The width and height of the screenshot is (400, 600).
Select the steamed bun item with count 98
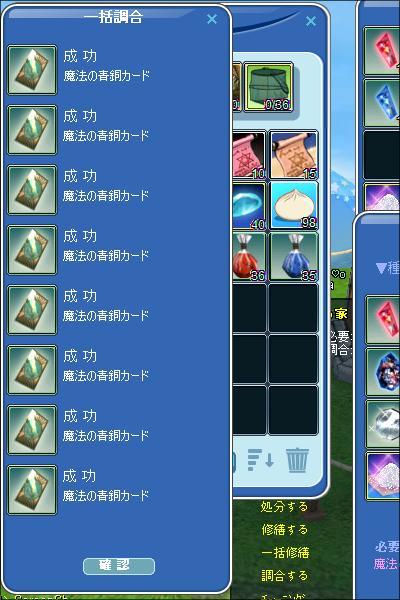[294, 205]
